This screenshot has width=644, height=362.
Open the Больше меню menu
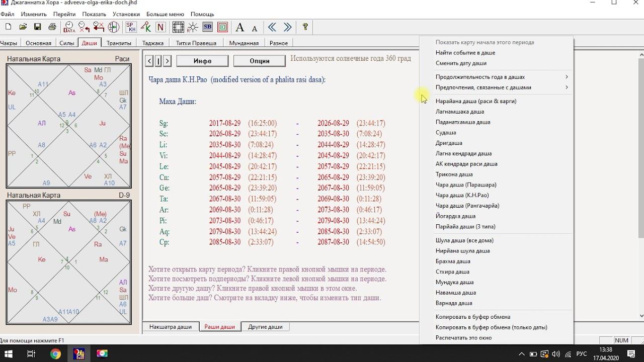tap(165, 14)
